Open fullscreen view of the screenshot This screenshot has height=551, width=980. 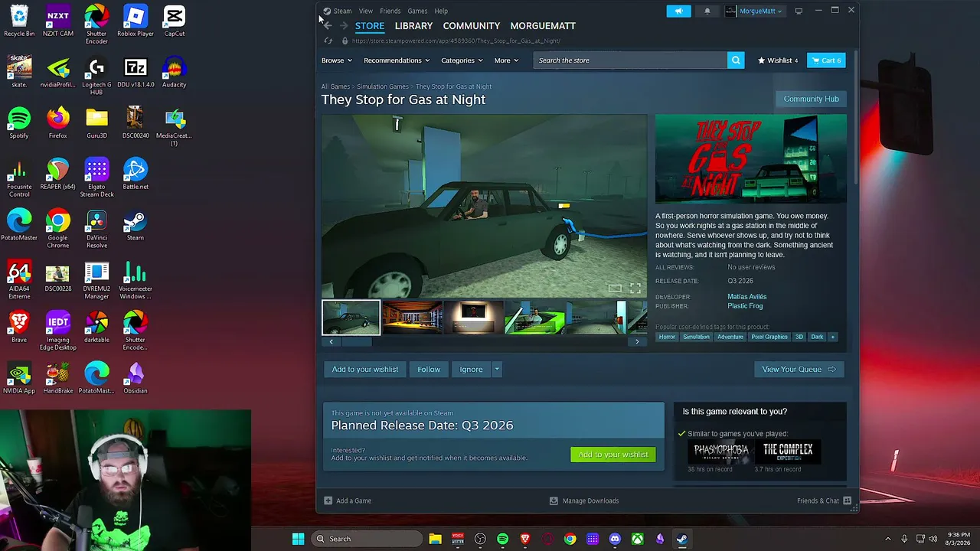pyautogui.click(x=635, y=288)
